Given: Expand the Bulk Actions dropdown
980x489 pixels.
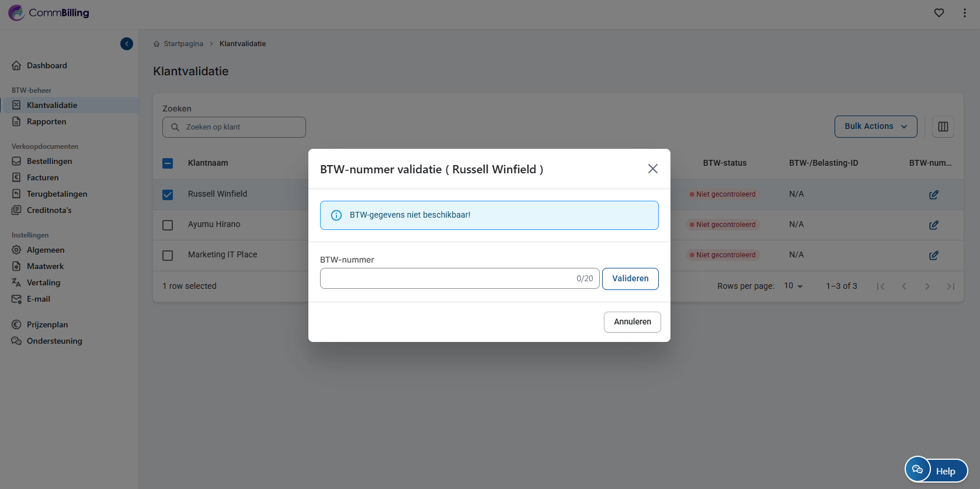Looking at the screenshot, I should [875, 127].
